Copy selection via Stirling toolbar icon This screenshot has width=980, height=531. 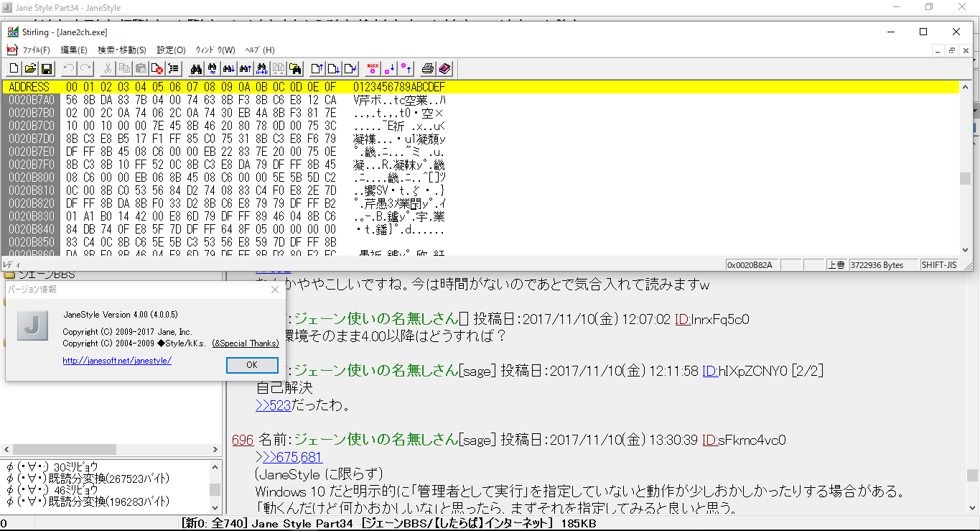124,68
